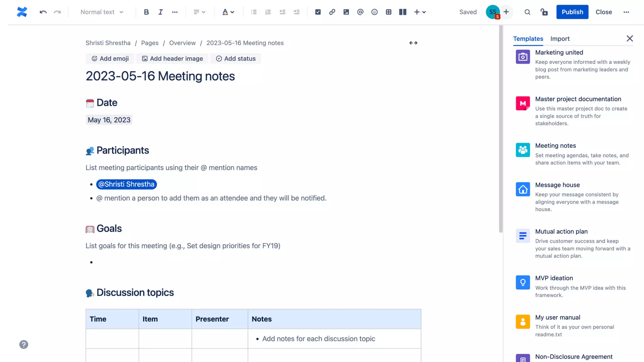The image size is (644, 362).
Task: Click the undo arrow icon
Action: tap(43, 12)
